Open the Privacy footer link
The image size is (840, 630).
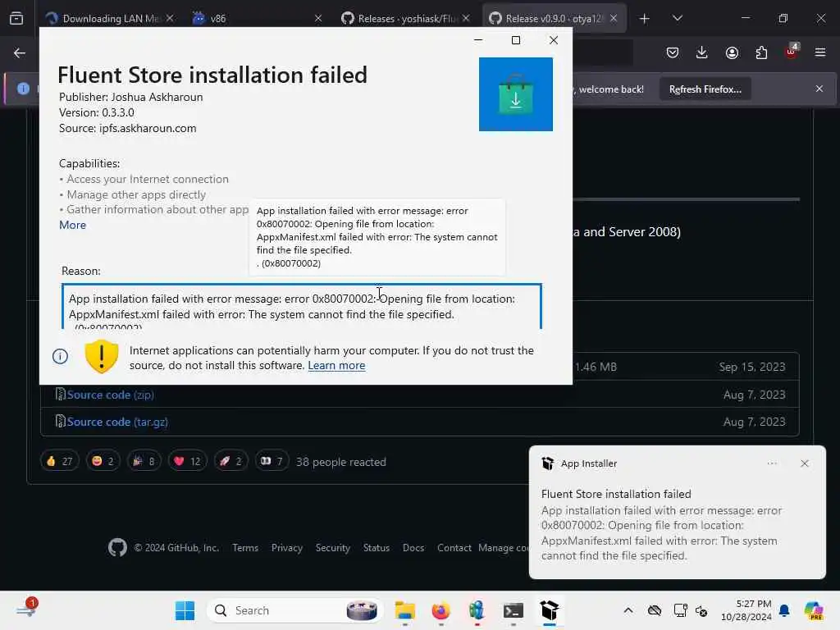click(287, 547)
